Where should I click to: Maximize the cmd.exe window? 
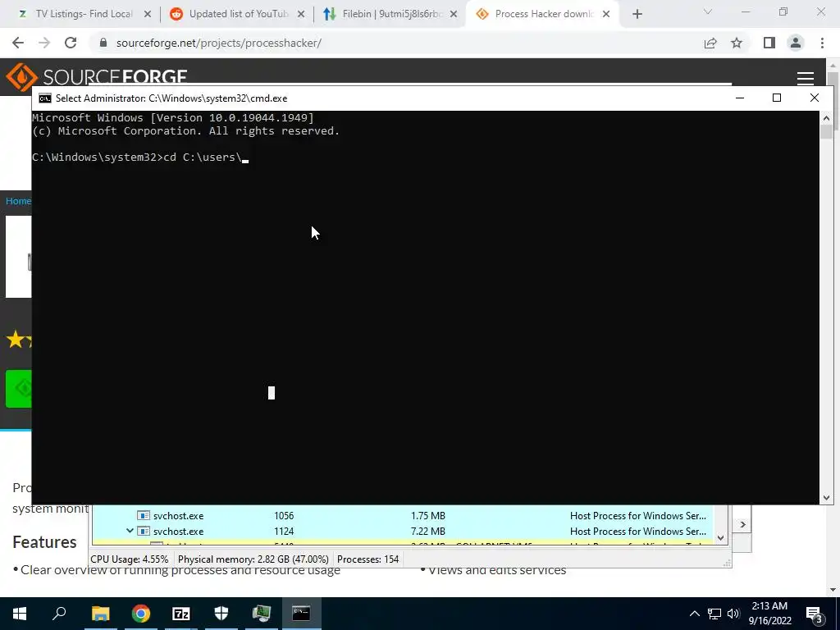(x=777, y=98)
